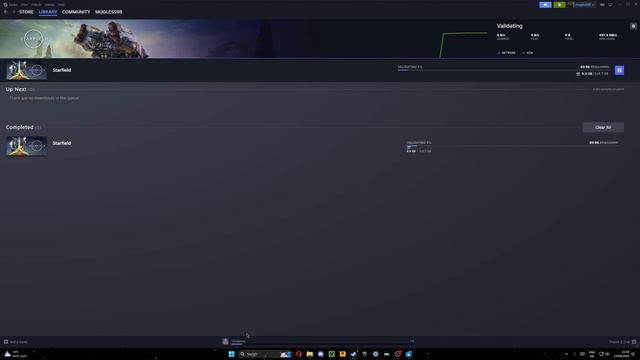Click the Validating status heading

[509, 26]
